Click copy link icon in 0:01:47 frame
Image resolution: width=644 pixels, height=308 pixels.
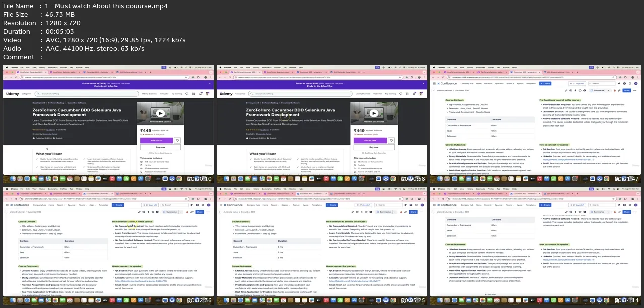click(619, 90)
